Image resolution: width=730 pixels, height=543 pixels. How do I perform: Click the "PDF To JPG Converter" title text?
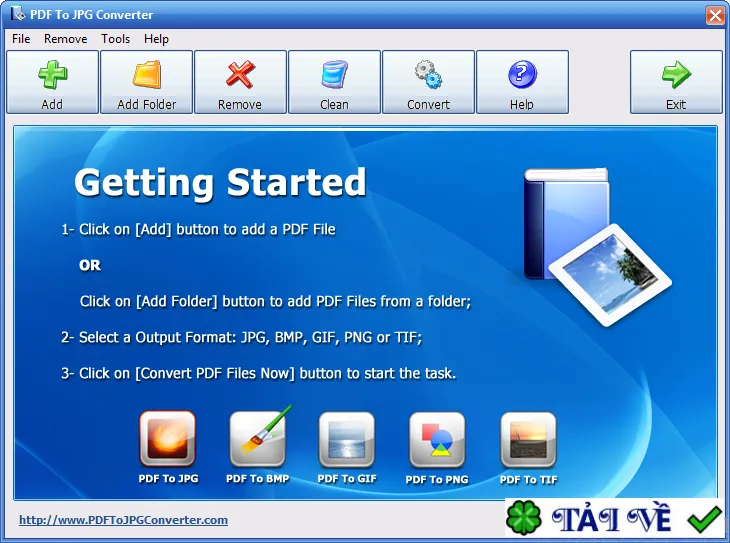pos(91,15)
